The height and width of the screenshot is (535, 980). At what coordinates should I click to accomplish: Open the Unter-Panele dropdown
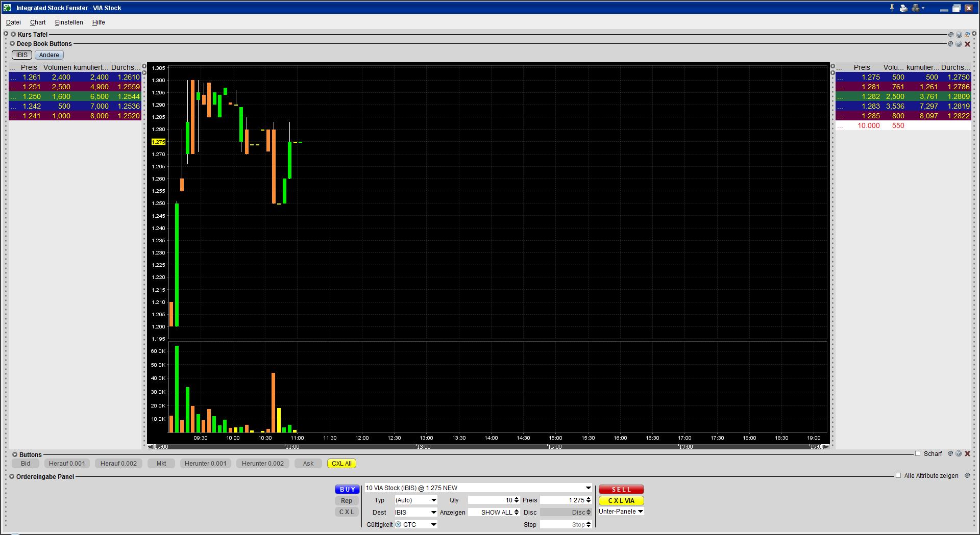tap(641, 511)
